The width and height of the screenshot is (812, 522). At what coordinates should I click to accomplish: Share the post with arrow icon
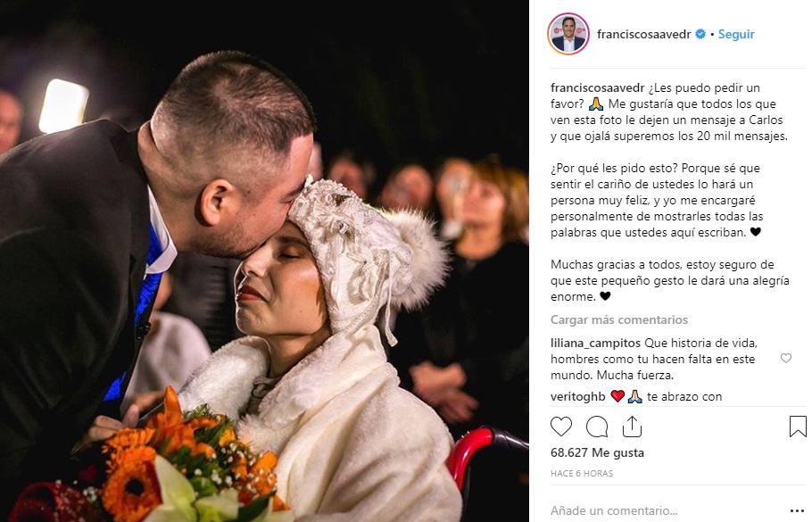pyautogui.click(x=632, y=427)
